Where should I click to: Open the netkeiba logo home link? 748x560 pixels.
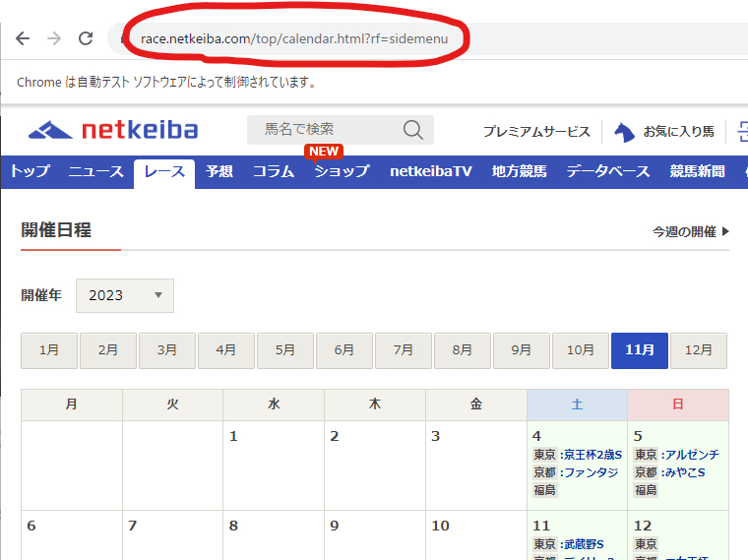113,130
